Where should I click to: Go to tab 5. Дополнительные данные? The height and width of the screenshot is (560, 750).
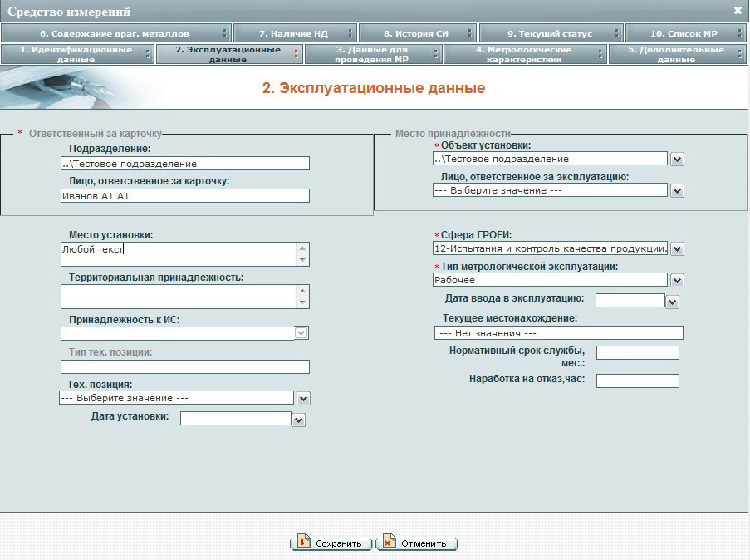coord(677,54)
